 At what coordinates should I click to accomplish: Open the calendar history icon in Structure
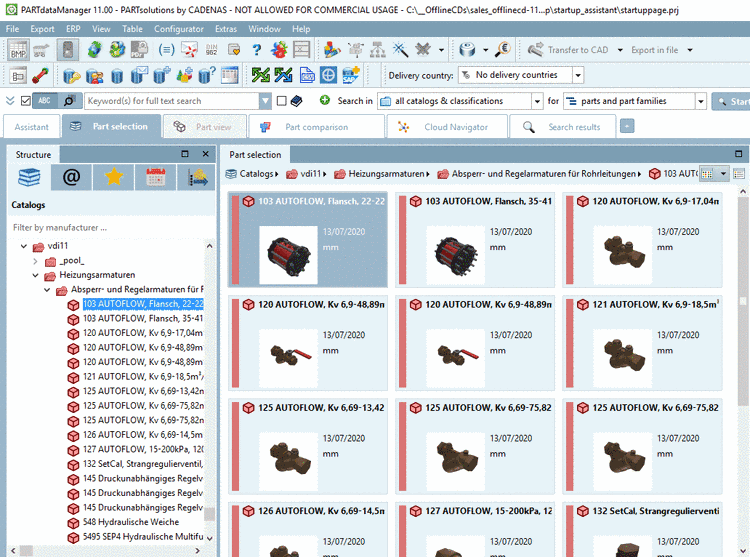click(156, 177)
